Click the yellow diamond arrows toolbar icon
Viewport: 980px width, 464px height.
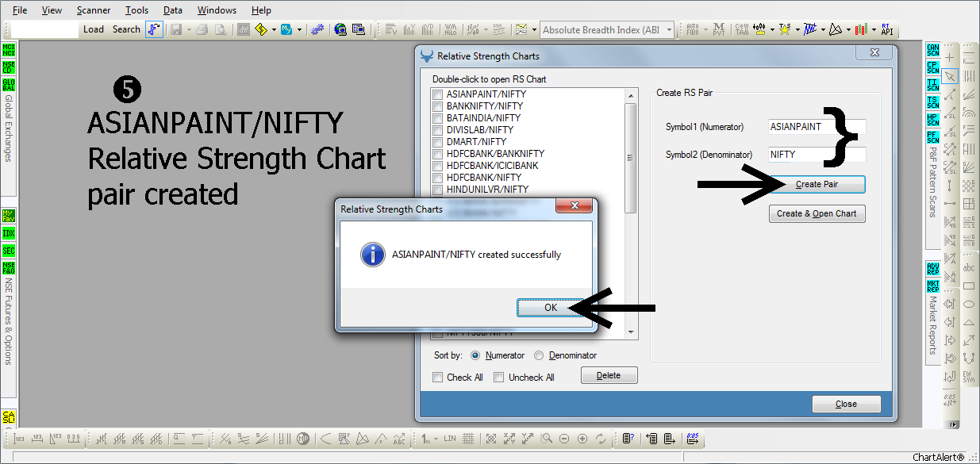click(261, 29)
